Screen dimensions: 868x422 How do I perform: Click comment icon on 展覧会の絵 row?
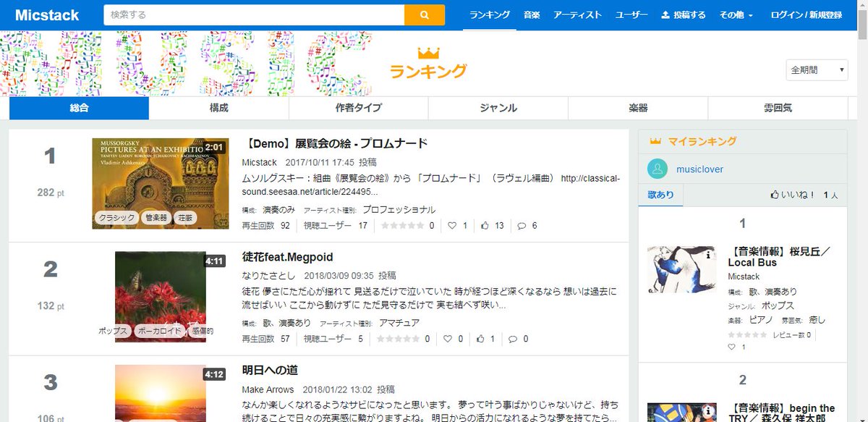click(522, 226)
